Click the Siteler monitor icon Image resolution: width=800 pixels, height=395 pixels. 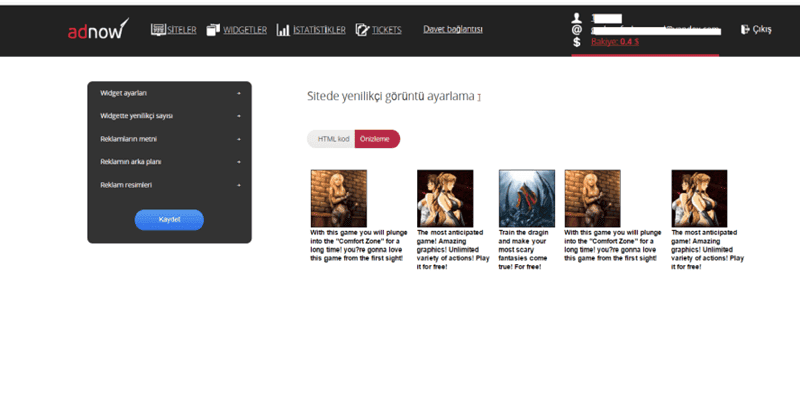coord(159,30)
